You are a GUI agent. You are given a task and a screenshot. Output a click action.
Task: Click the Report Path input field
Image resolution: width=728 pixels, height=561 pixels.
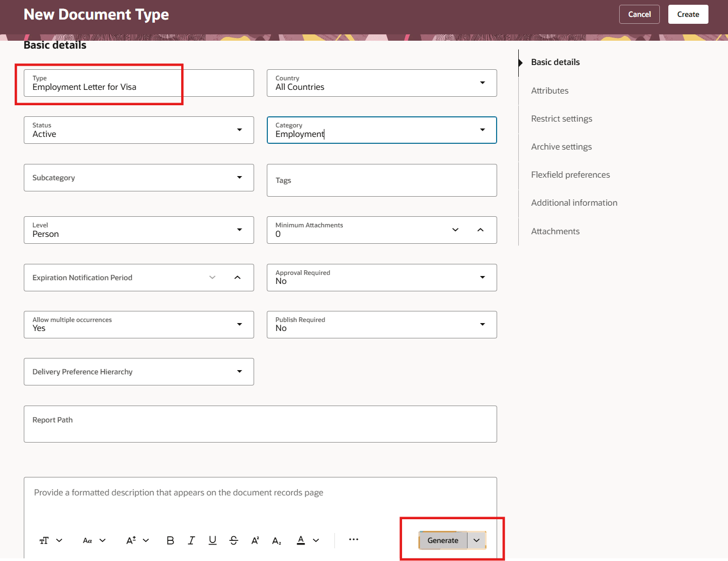[260, 424]
